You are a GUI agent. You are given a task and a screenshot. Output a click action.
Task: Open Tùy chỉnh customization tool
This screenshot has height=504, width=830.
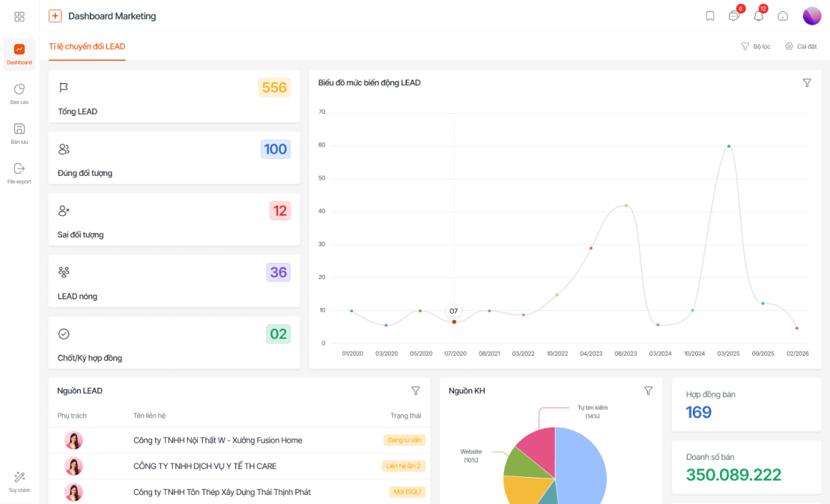point(19,482)
